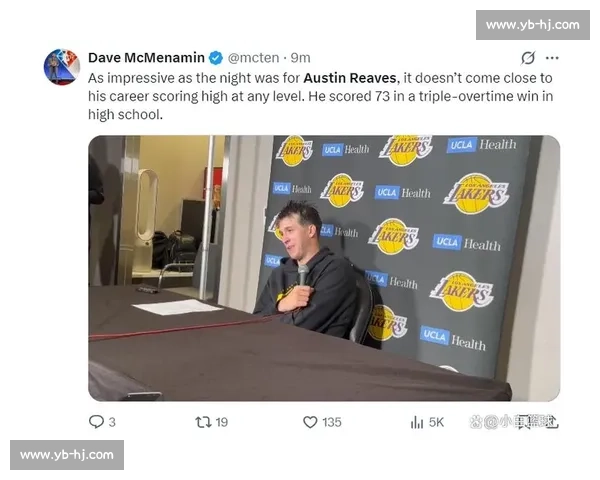Click the repost arrows icon
Screen dimensions: 600x480
tap(203, 422)
